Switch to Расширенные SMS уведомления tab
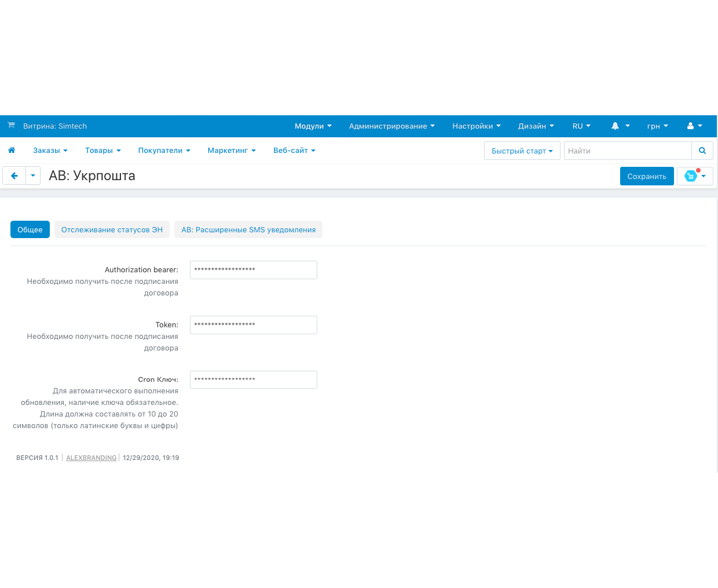 248,230
